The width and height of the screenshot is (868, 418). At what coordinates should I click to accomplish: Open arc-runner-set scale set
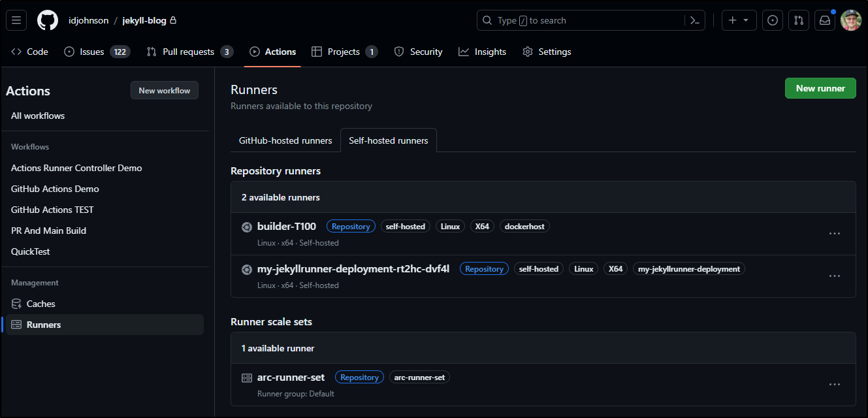[x=291, y=378]
